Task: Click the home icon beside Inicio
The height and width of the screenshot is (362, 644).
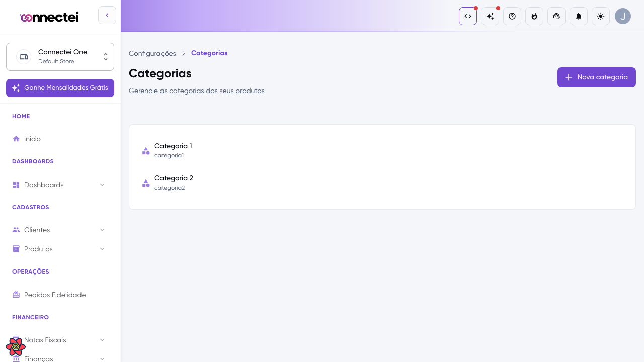Action: click(16, 139)
